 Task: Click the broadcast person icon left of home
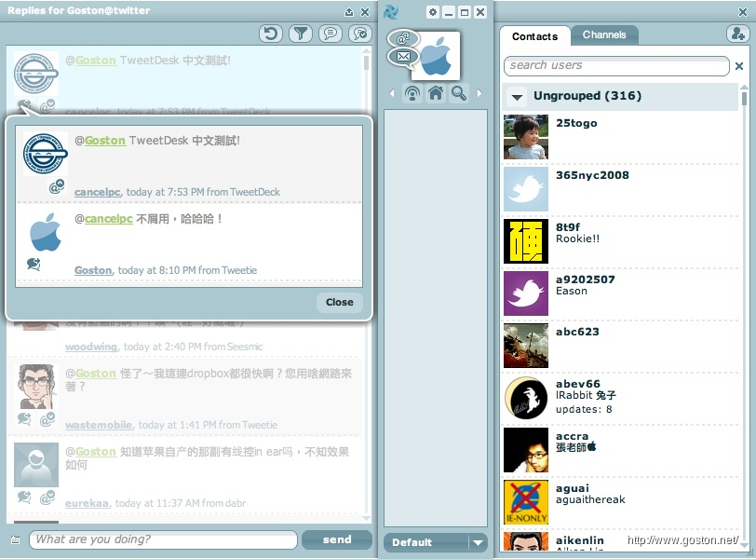[x=412, y=93]
